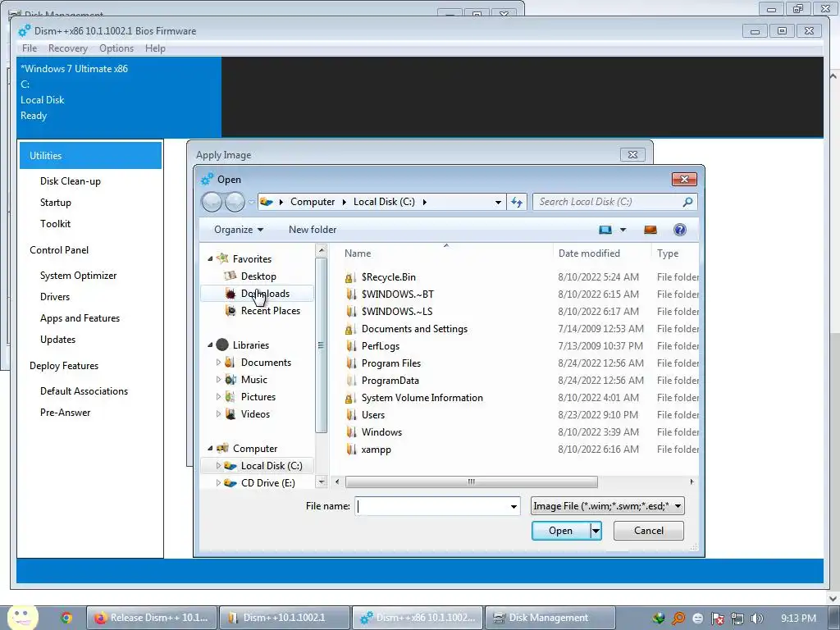Click the navigation pane vertical scrollbar
Screen dimensions: 840x630
tap(322, 345)
